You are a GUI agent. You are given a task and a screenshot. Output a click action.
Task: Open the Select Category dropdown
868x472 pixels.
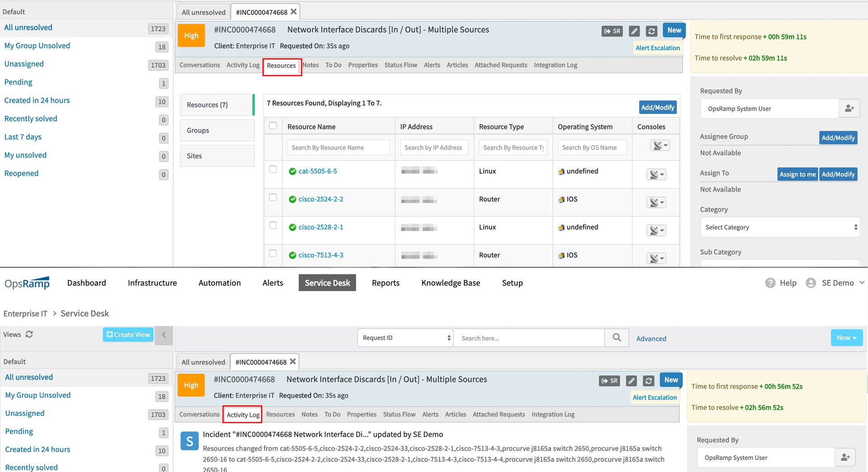(779, 227)
